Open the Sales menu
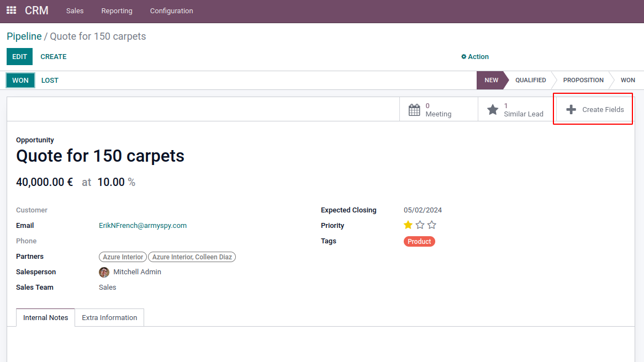 (x=75, y=11)
